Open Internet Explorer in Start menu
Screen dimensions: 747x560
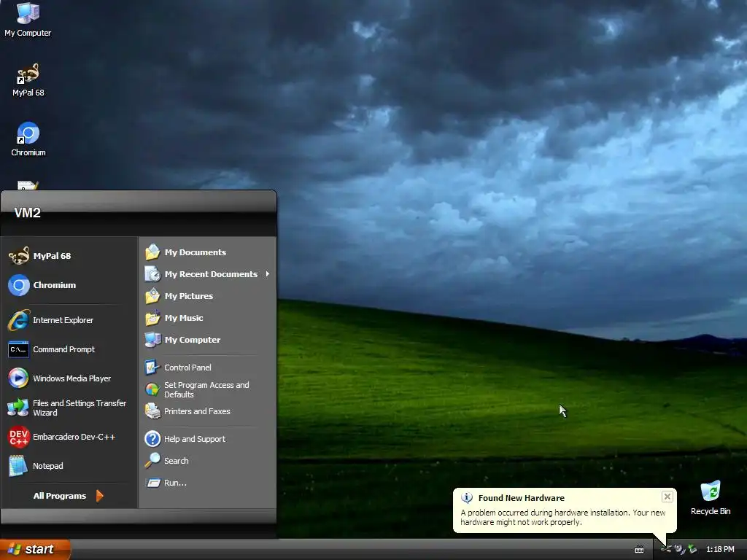pos(69,320)
